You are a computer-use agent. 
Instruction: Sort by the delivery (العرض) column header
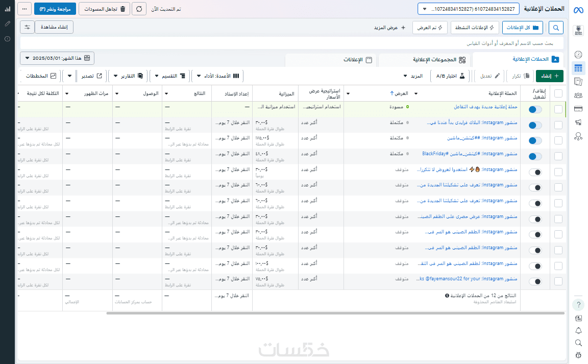coord(399,93)
